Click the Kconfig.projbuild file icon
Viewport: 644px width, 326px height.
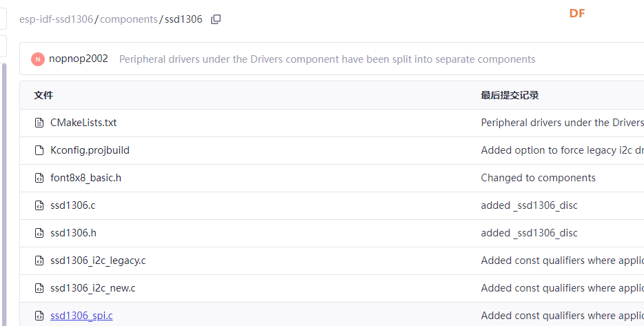(x=39, y=150)
